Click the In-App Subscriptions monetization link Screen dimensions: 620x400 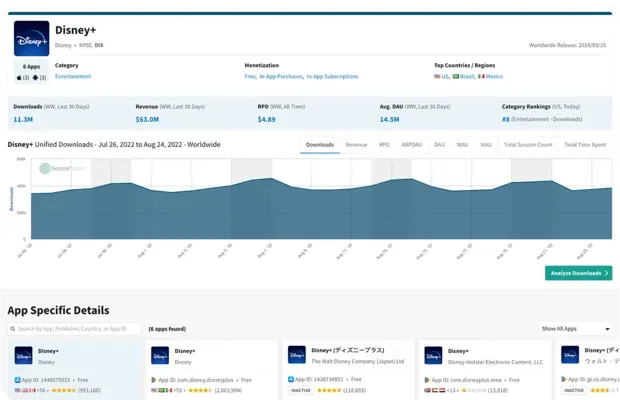click(x=334, y=76)
